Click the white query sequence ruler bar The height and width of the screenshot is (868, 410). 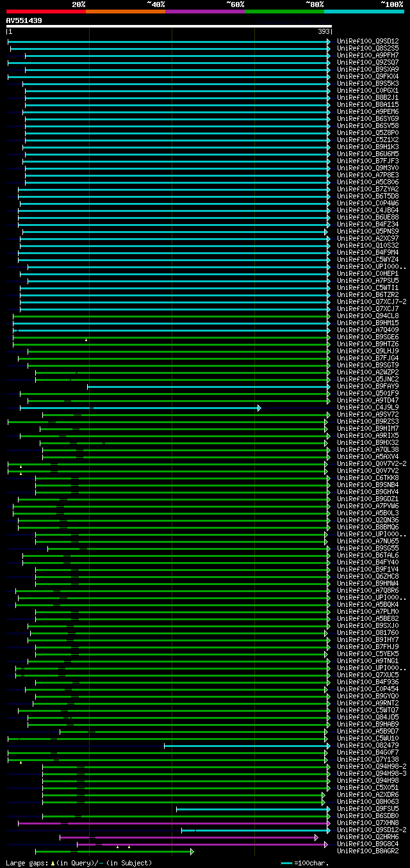[169, 26]
